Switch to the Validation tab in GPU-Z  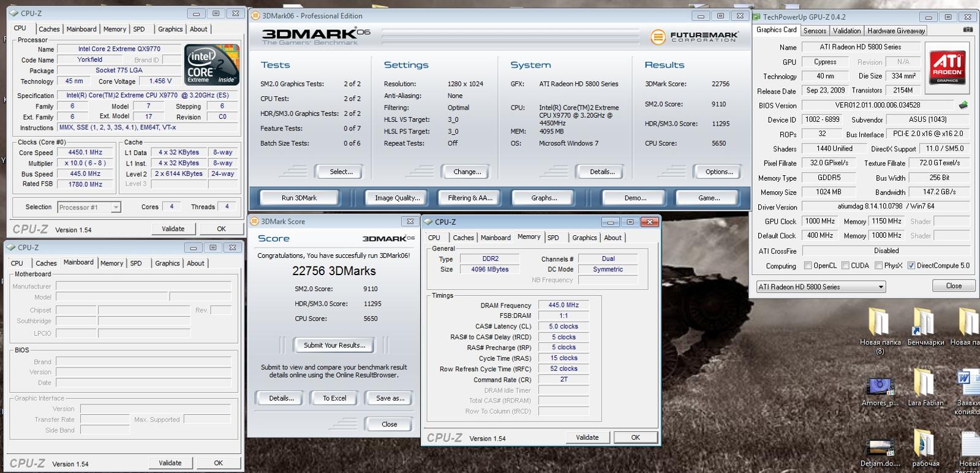coord(846,31)
